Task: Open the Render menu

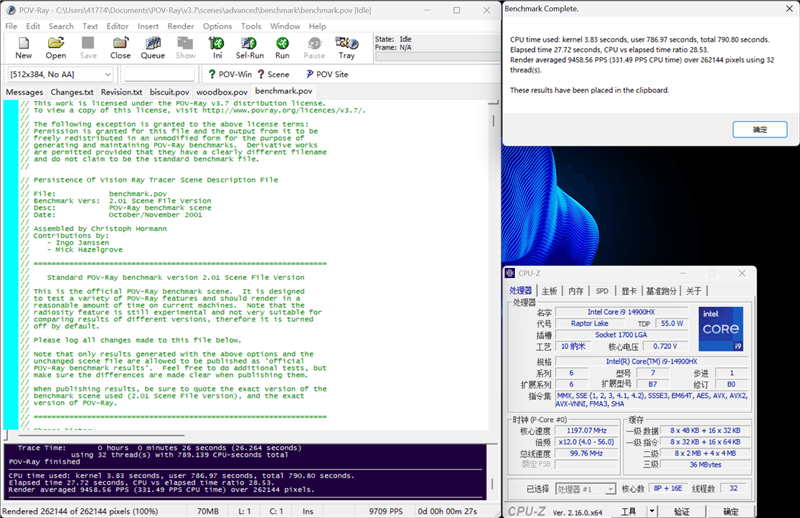Action: tap(181, 26)
